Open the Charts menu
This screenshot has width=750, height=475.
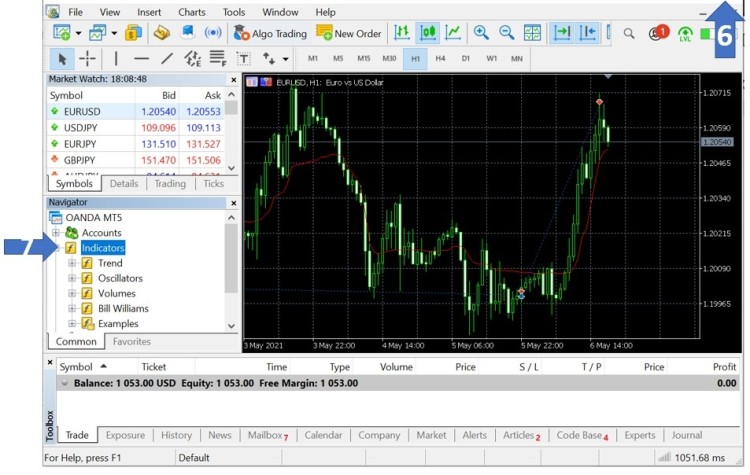[x=191, y=12]
